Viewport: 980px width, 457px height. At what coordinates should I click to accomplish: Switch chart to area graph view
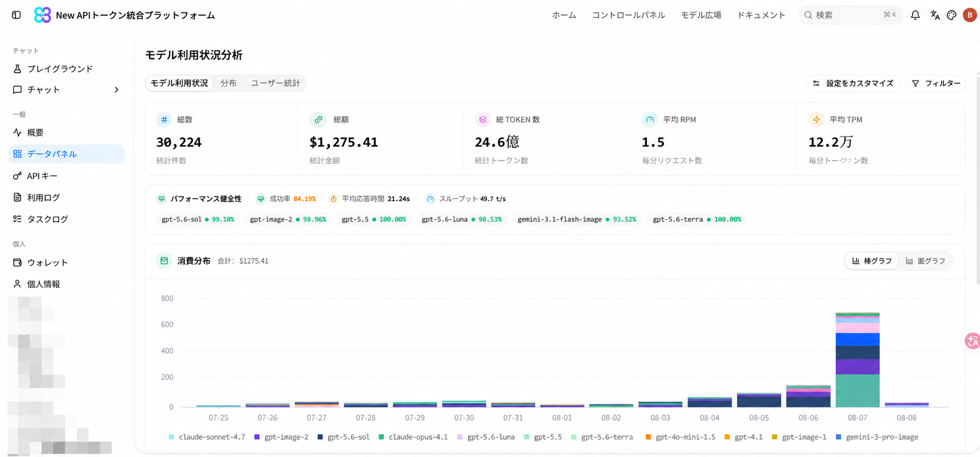[x=926, y=261]
